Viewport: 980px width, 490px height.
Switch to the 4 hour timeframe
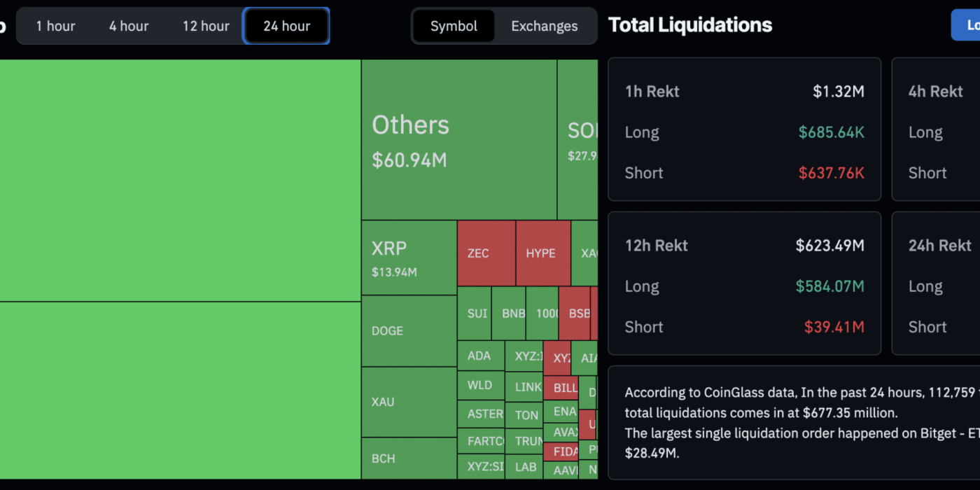point(129,26)
